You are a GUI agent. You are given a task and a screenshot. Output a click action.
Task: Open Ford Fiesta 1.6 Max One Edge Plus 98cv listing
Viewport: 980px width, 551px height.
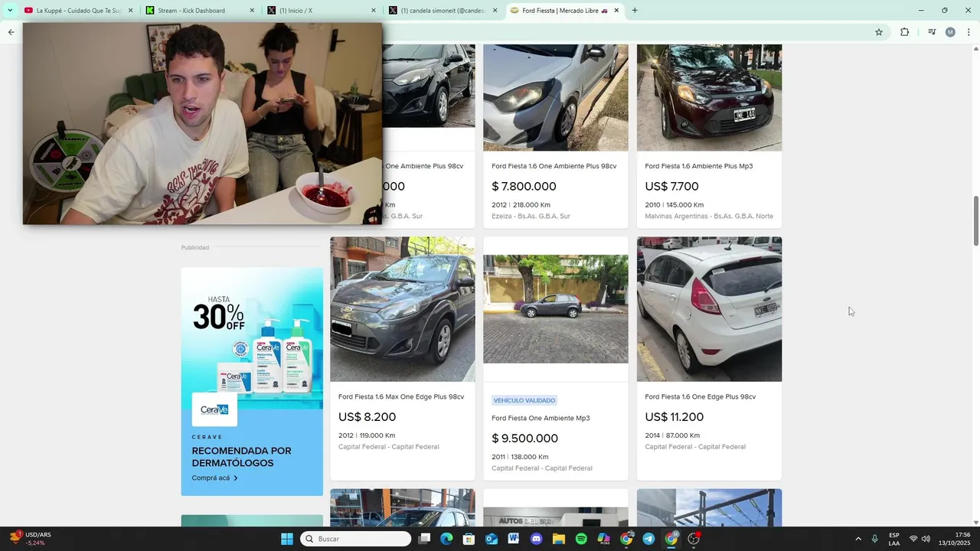[401, 396]
